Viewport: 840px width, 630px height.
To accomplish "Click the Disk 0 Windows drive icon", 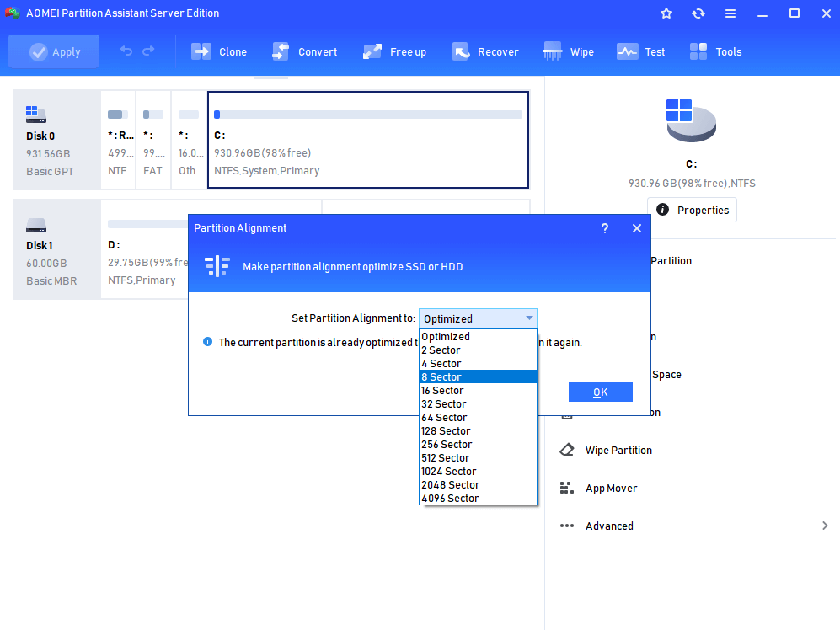I will tap(36, 114).
